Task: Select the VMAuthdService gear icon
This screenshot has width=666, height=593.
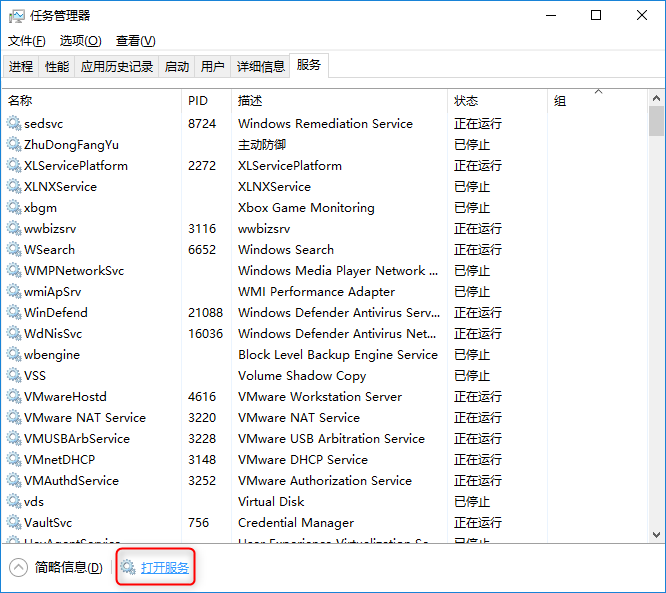Action: (14, 480)
